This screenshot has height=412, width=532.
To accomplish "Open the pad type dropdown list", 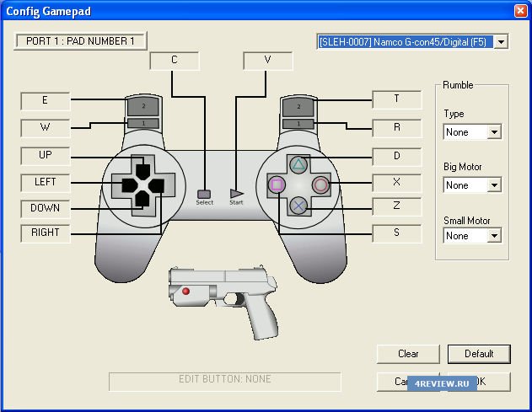I will 501,41.
